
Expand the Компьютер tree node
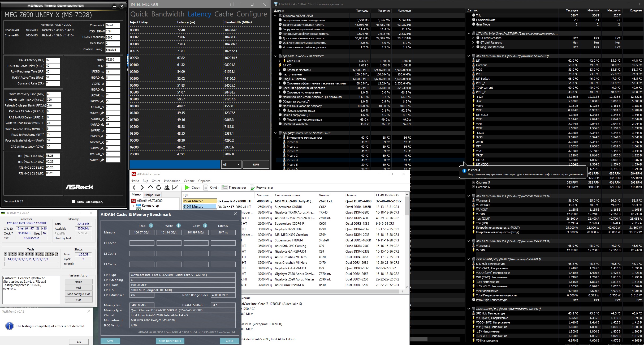(x=133, y=206)
